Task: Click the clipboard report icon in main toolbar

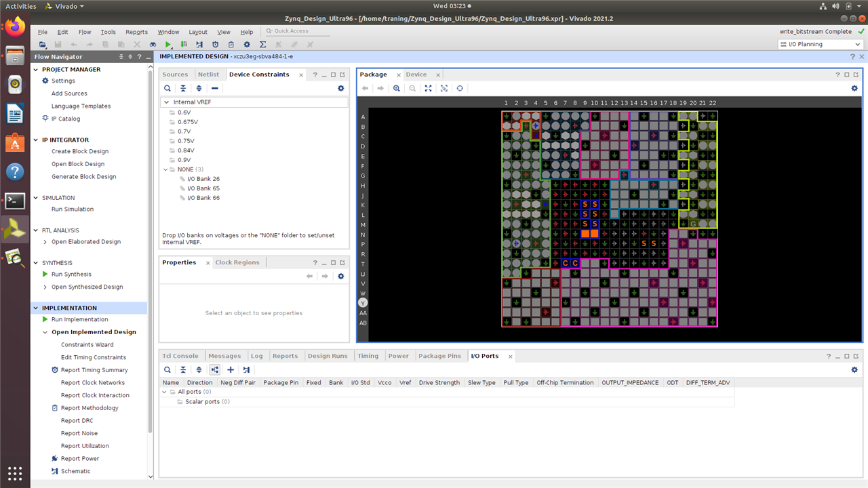Action: (231, 44)
